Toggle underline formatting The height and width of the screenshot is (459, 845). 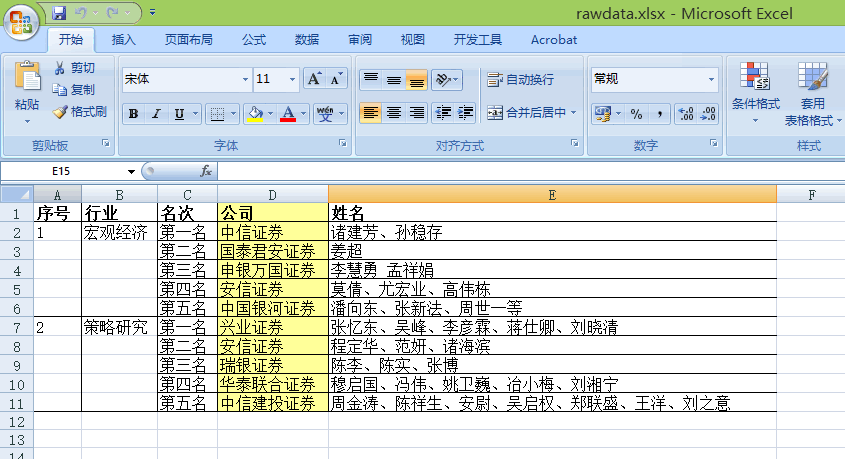coord(179,114)
